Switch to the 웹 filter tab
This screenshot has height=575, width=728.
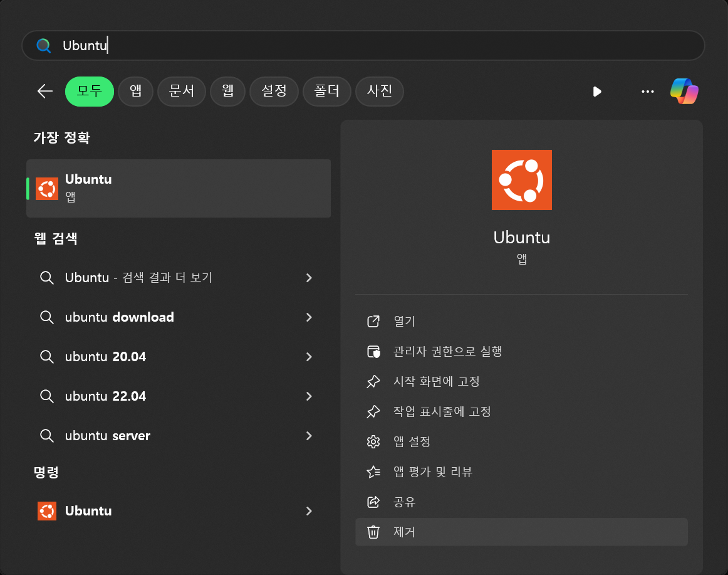click(227, 91)
